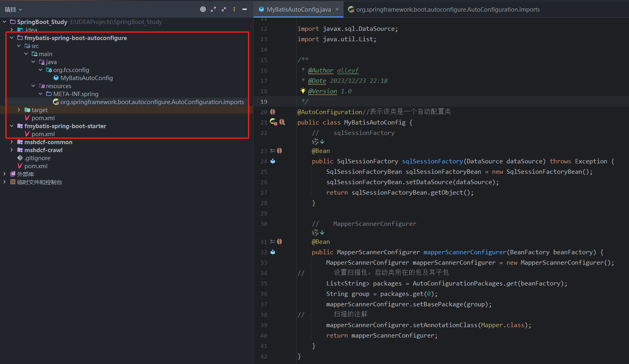Collapse fmybatis-spring-boot-autoconfigure module
This screenshot has height=364, width=629.
tap(12, 38)
